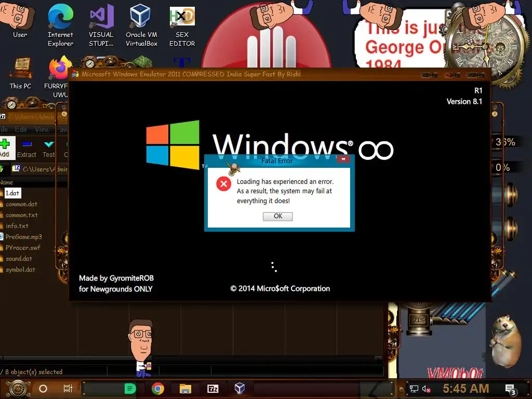
Task: Open VirtualBox from taskbar
Action: pos(240,389)
